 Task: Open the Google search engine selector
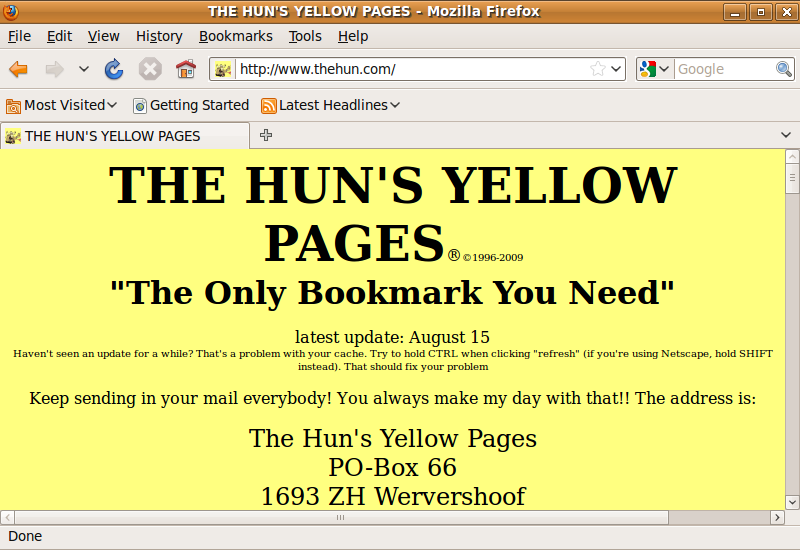[654, 69]
